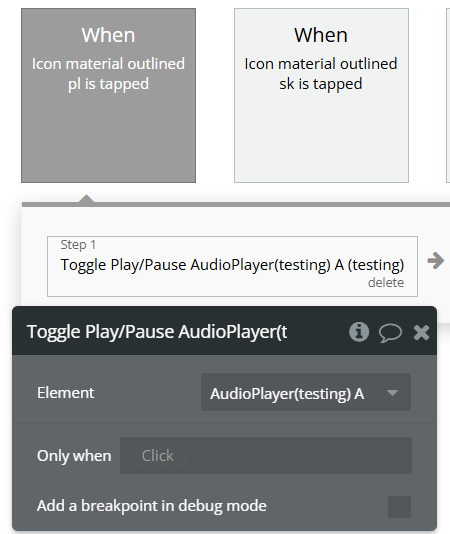This screenshot has height=534, width=450.
Task: Select the 'sk is tapped' event box
Action: click(321, 95)
